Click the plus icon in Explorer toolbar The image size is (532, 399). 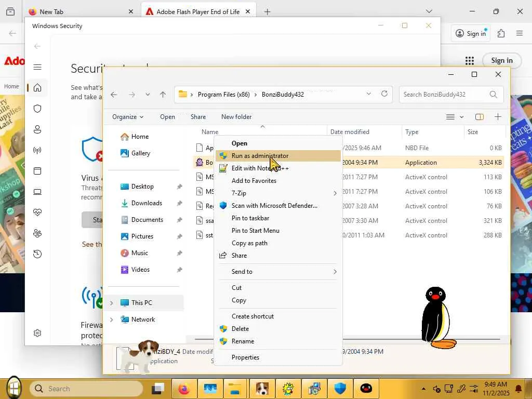point(498,117)
